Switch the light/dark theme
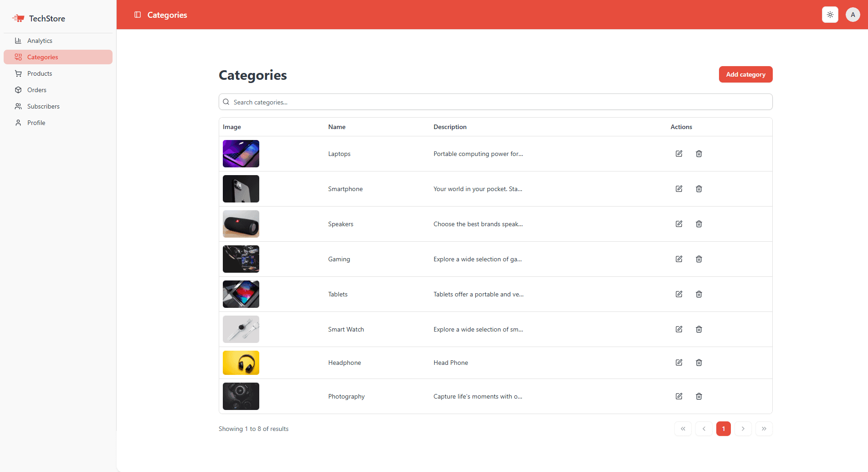Viewport: 868px width, 472px height. click(x=830, y=15)
